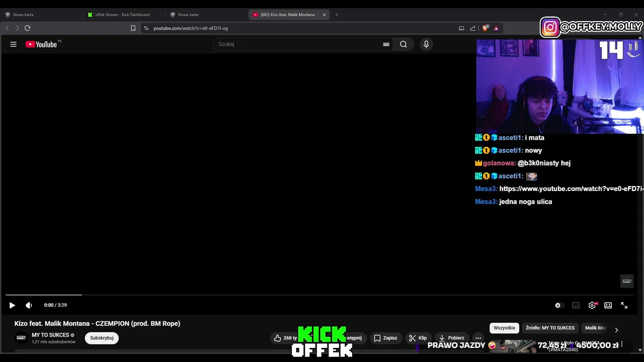Go forward in browser history
Screen dimensions: 644x362
point(17,28)
